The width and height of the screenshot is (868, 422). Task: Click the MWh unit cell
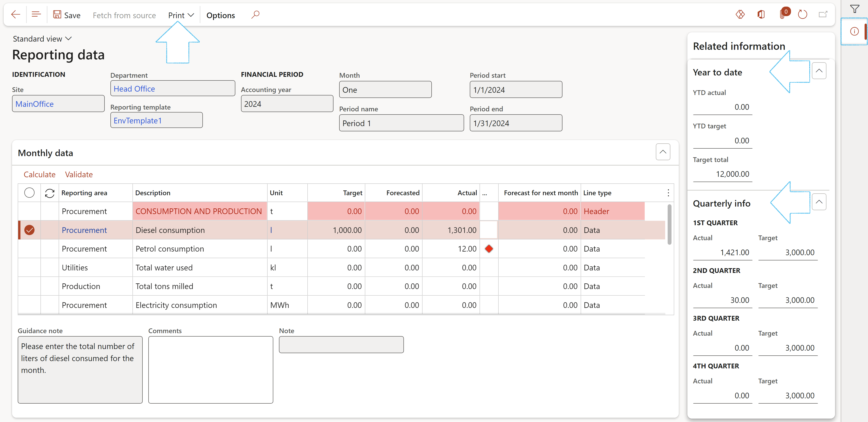287,305
